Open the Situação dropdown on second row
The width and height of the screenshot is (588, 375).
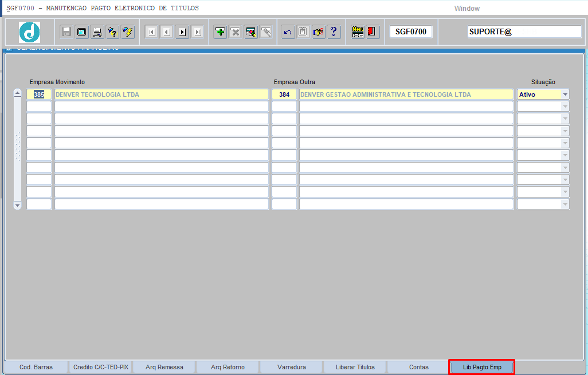[x=565, y=106]
